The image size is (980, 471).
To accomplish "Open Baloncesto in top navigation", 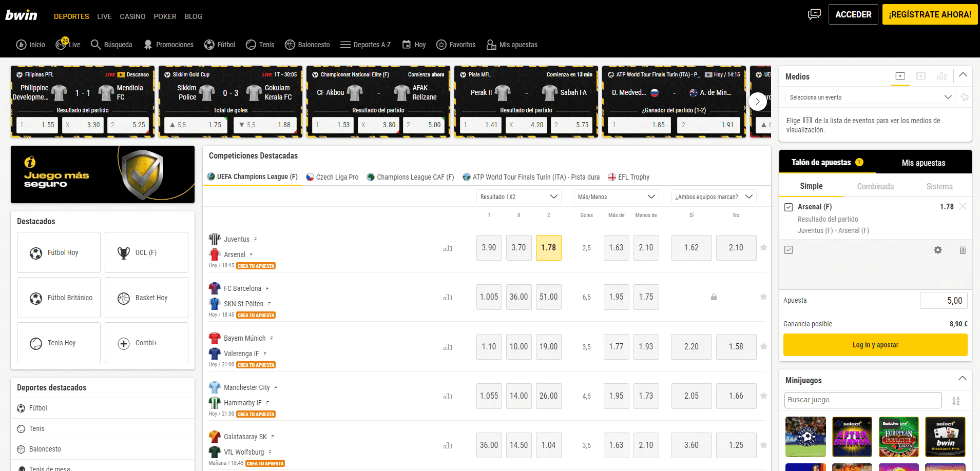I will click(308, 45).
